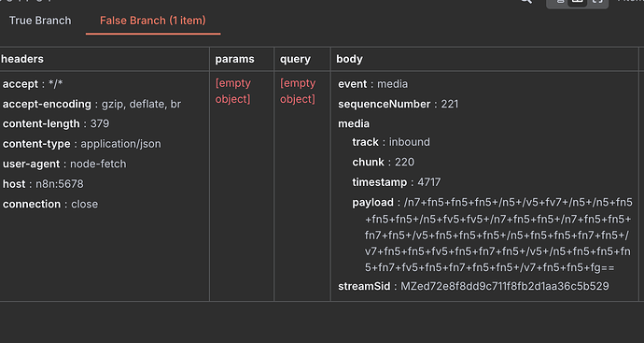Click the headers column header
The width and height of the screenshot is (644, 343).
22,59
